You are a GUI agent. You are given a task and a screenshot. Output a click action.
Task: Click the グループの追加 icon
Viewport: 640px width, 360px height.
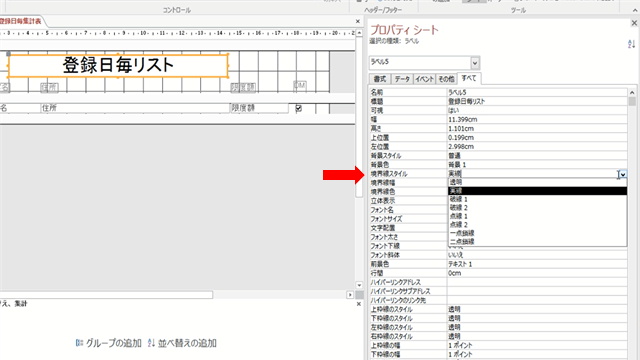coord(79,343)
